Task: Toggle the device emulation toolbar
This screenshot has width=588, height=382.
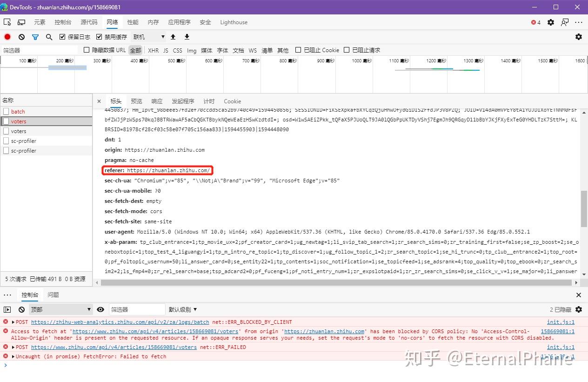Action: (21, 22)
